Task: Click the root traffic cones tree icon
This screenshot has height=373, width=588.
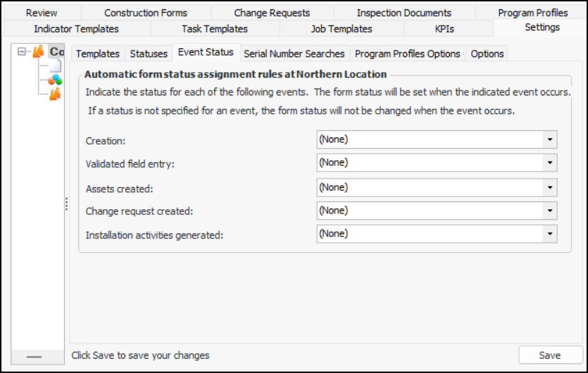Action: click(38, 51)
